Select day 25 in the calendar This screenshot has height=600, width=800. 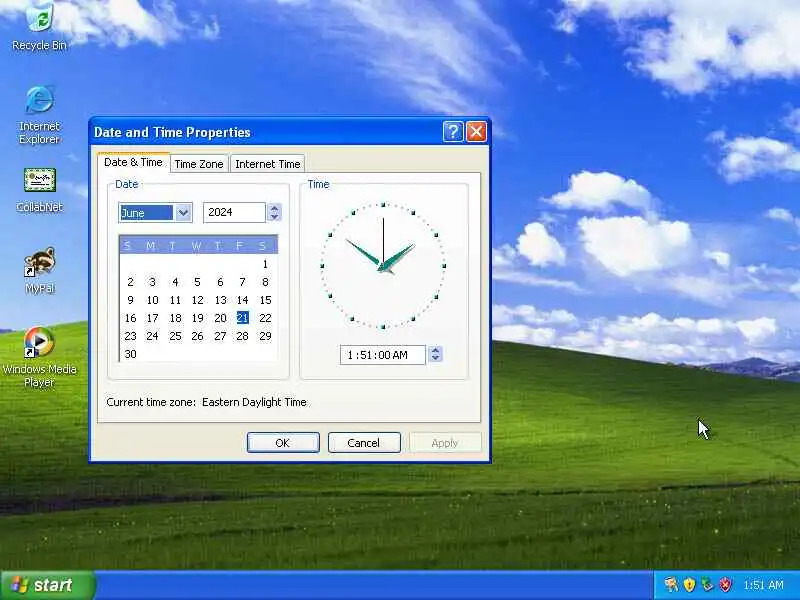pos(175,336)
